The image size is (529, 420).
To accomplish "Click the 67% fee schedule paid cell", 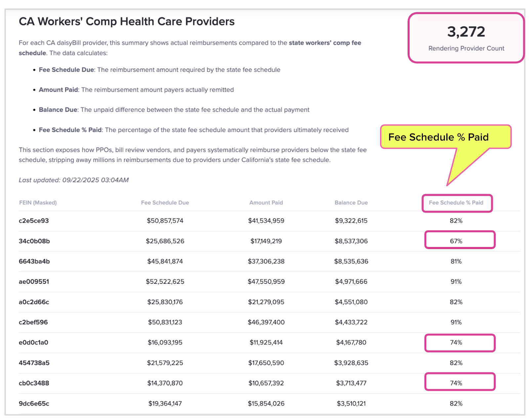I will (456, 241).
